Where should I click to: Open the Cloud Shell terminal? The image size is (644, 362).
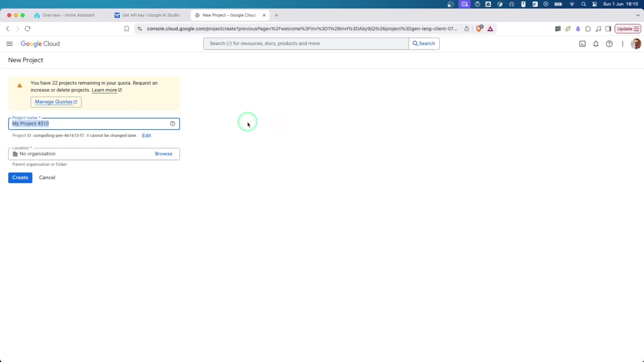(x=582, y=44)
